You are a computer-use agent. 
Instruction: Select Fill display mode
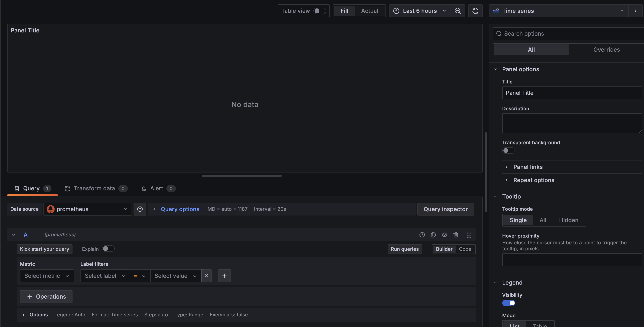344,11
